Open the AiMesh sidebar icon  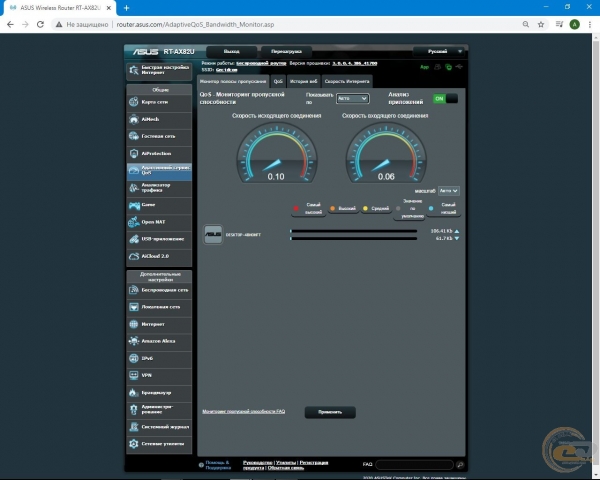(x=134, y=119)
